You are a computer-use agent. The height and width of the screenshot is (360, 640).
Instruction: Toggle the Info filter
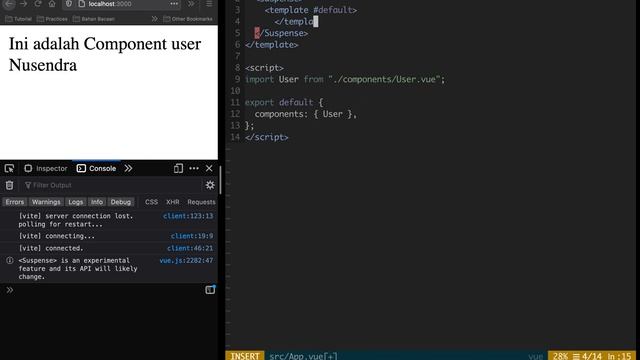pyautogui.click(x=97, y=202)
